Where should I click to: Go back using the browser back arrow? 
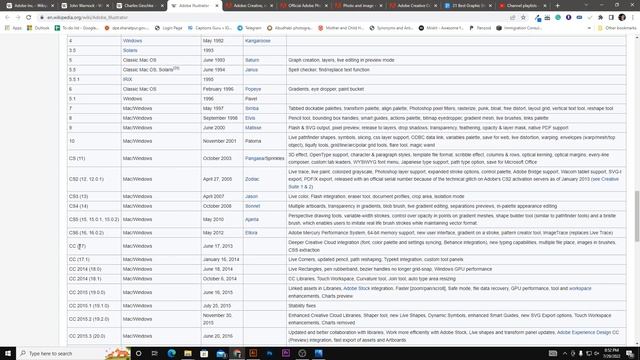coord(7,18)
